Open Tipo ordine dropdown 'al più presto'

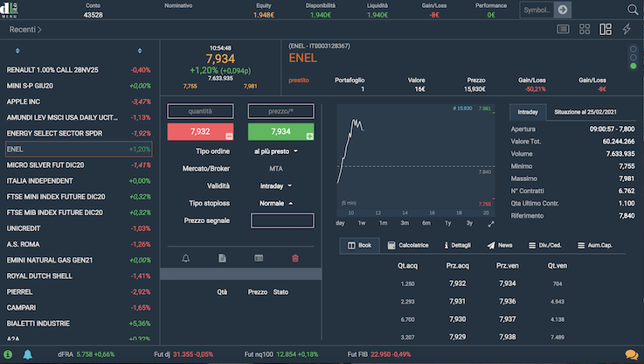point(275,151)
